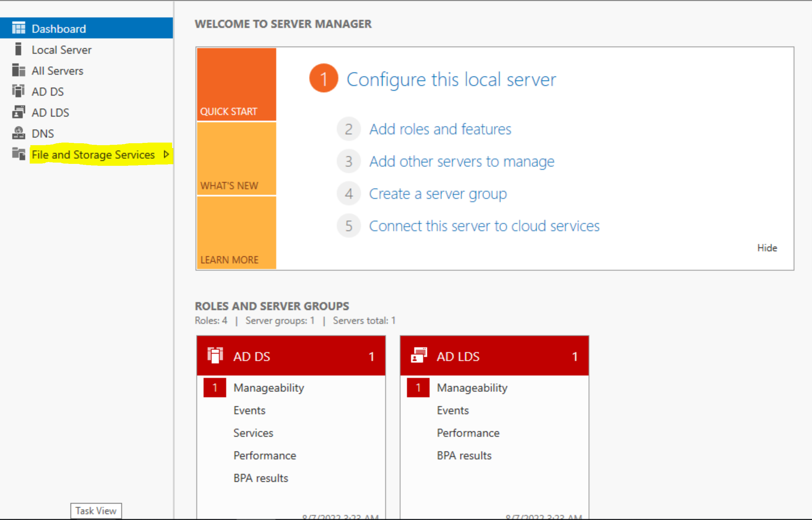This screenshot has width=812, height=520.
Task: Open BPA results in the AD DS tile
Action: point(261,478)
